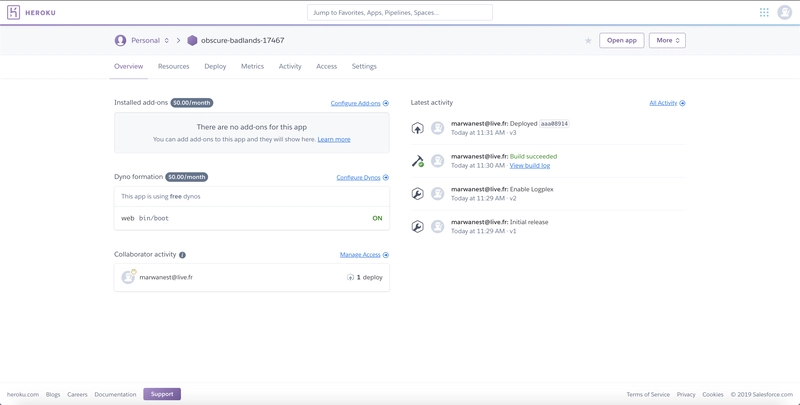800x405 pixels.
Task: Click the purple hexagon app icon
Action: coord(192,40)
